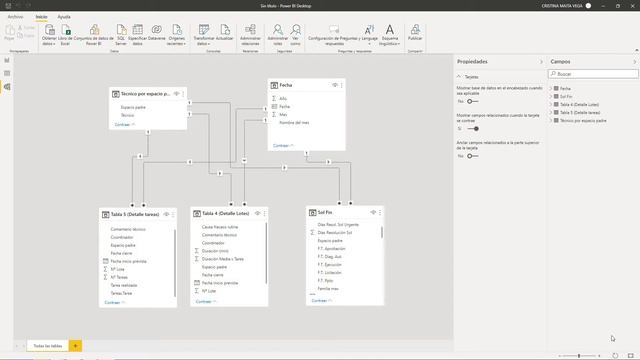640x360 pixels.
Task: Select Tarea realizada field in Tabla 5
Action: click(x=124, y=285)
